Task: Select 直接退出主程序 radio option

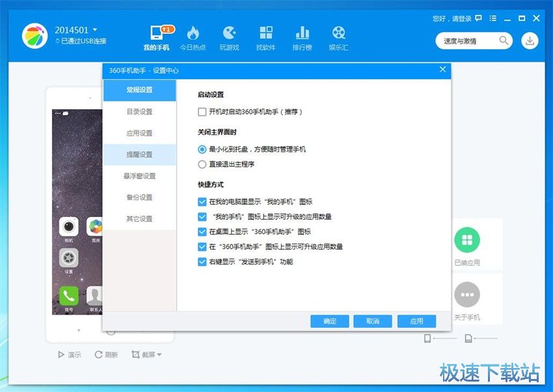Action: coord(202,164)
